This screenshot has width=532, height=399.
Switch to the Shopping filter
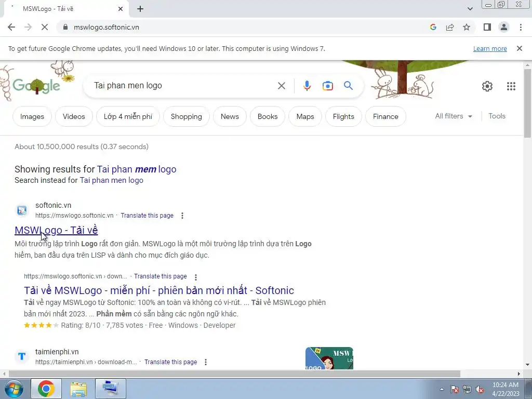coord(187,116)
